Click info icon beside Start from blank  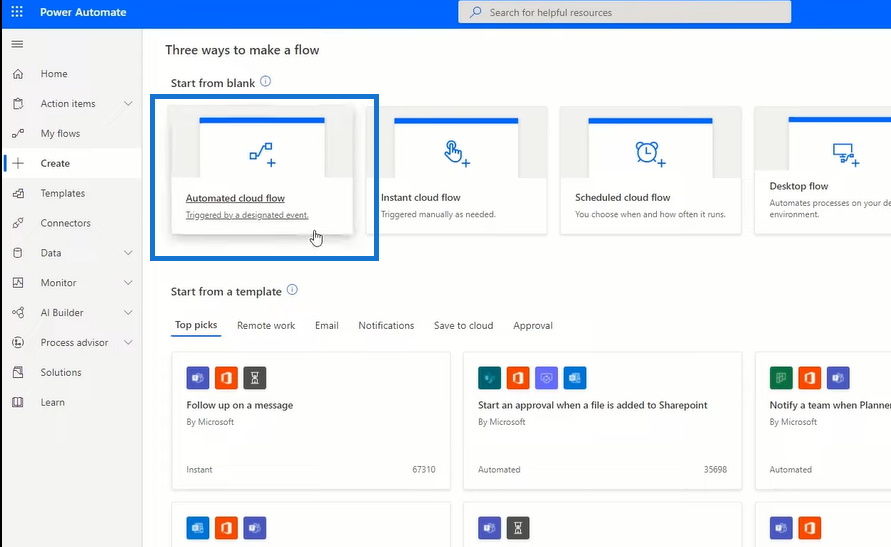click(265, 81)
